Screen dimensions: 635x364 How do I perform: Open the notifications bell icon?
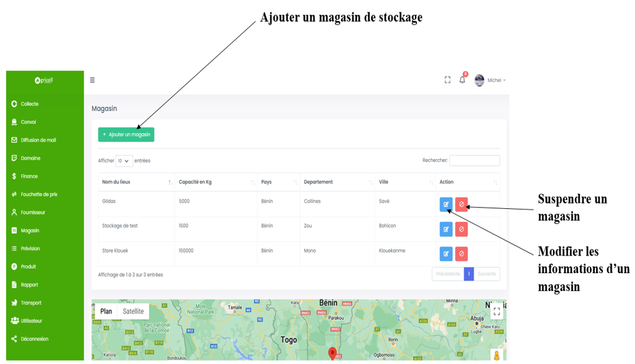(x=462, y=80)
